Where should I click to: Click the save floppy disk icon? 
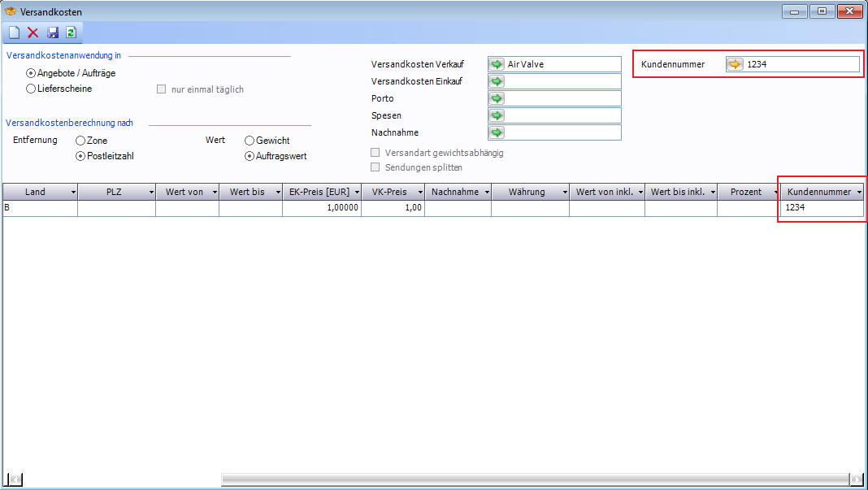[x=53, y=33]
